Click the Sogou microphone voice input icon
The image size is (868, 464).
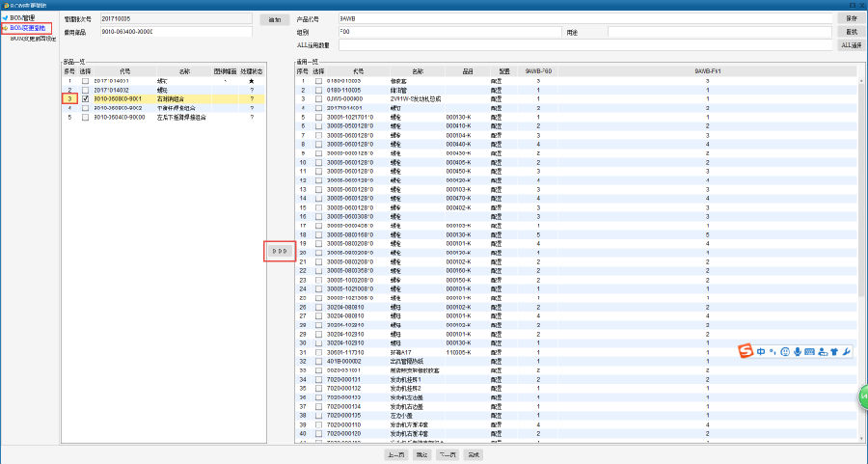click(798, 351)
